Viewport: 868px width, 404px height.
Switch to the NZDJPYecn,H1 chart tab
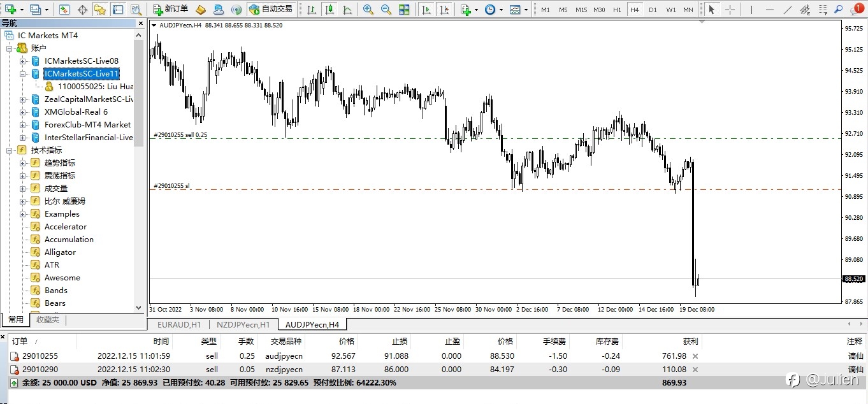pos(243,324)
